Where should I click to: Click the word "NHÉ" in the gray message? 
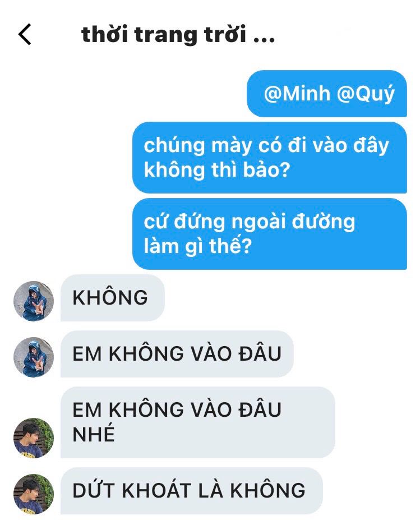coord(94,434)
